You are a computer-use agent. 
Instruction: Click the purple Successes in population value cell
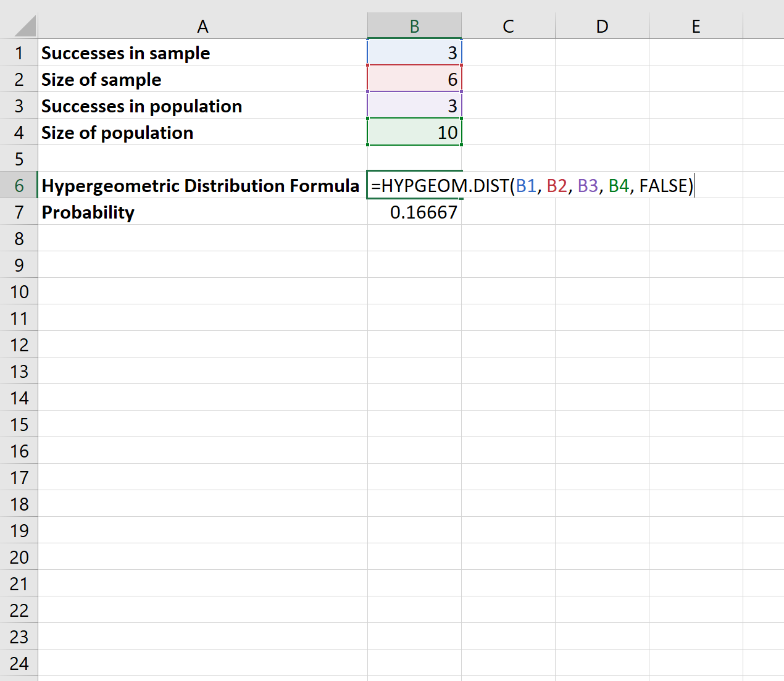point(414,105)
